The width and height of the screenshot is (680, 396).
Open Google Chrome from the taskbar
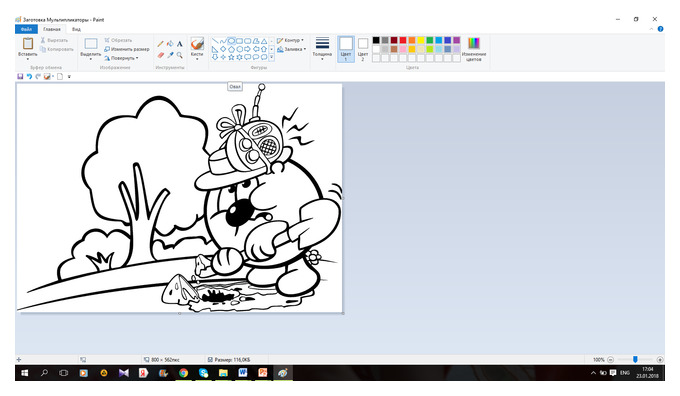pyautogui.click(x=183, y=373)
